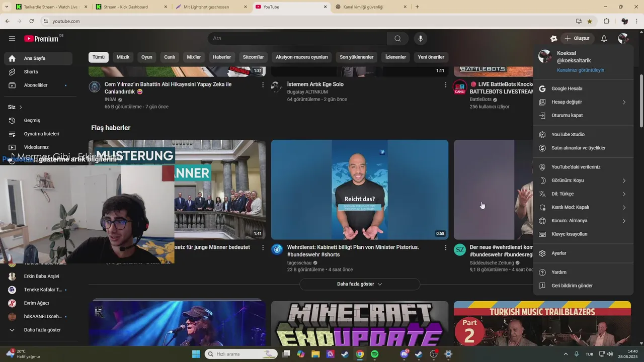Open Shorts in the sidebar
Viewport: 644px width, 362px height.
[x=38, y=72]
